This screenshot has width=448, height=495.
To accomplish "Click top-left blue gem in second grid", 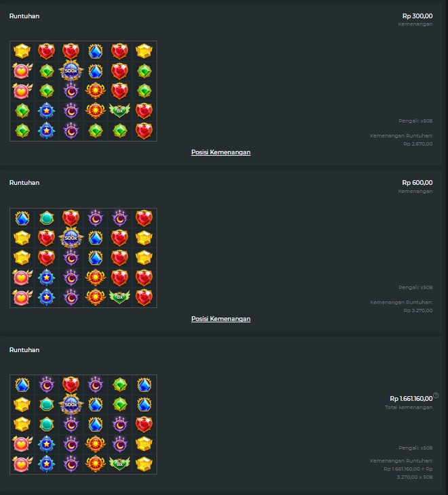I will (22, 218).
